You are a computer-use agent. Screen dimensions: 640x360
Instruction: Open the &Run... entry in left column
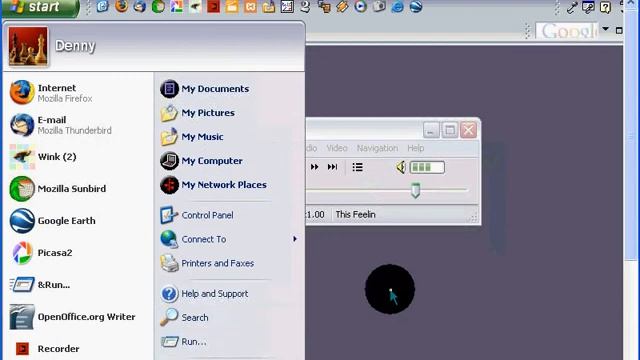[40, 285]
